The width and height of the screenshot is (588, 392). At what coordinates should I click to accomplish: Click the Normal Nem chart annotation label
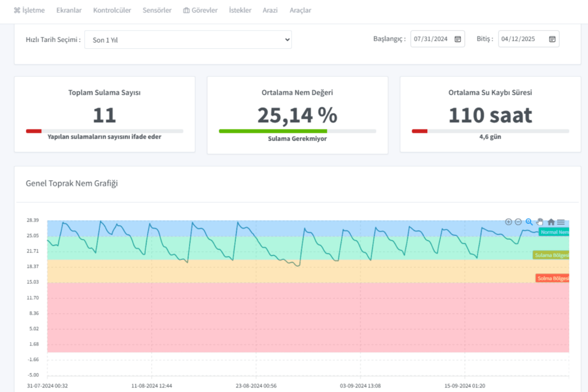[x=554, y=232]
